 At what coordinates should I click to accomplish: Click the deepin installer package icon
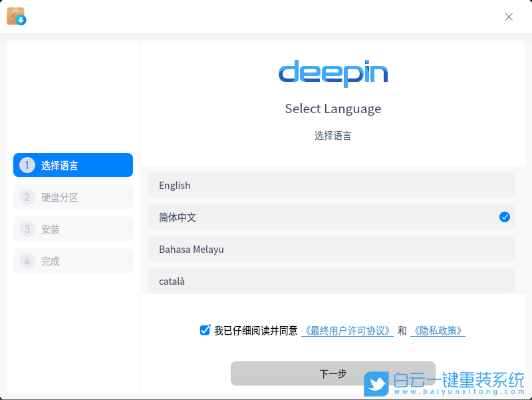click(17, 16)
